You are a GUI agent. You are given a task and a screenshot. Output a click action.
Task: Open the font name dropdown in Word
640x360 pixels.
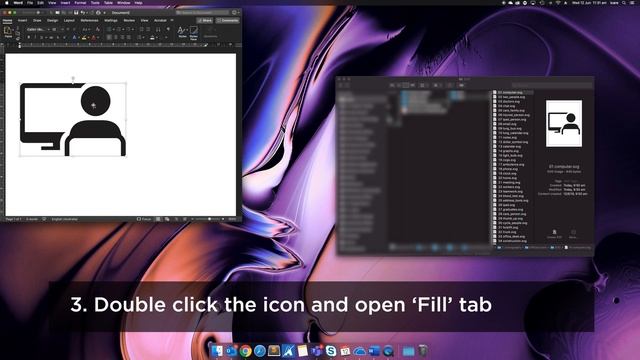pyautogui.click(x=49, y=29)
